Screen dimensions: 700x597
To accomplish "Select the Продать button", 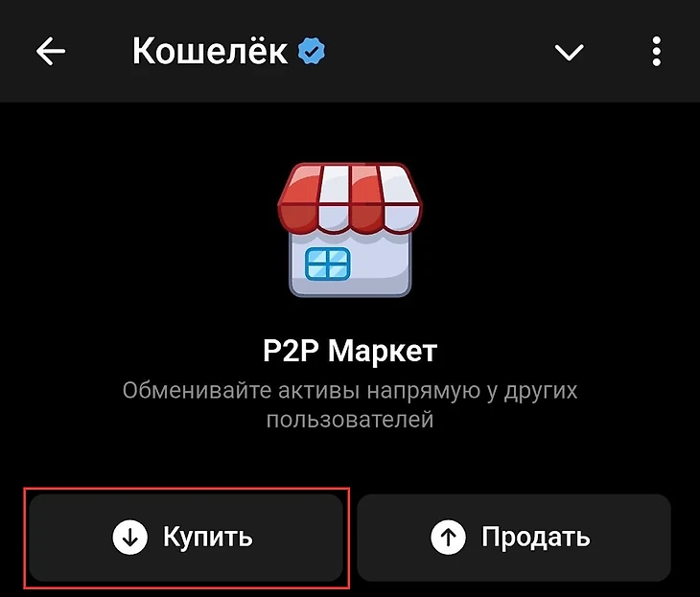I will [x=514, y=538].
